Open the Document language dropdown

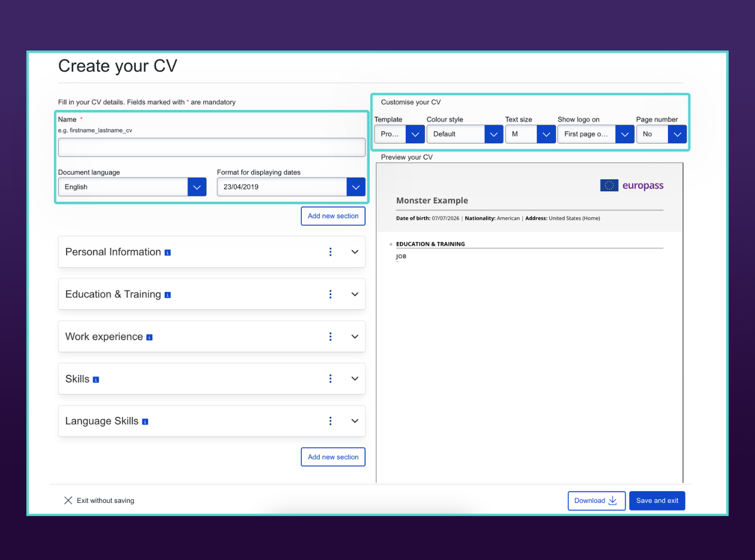[132, 187]
